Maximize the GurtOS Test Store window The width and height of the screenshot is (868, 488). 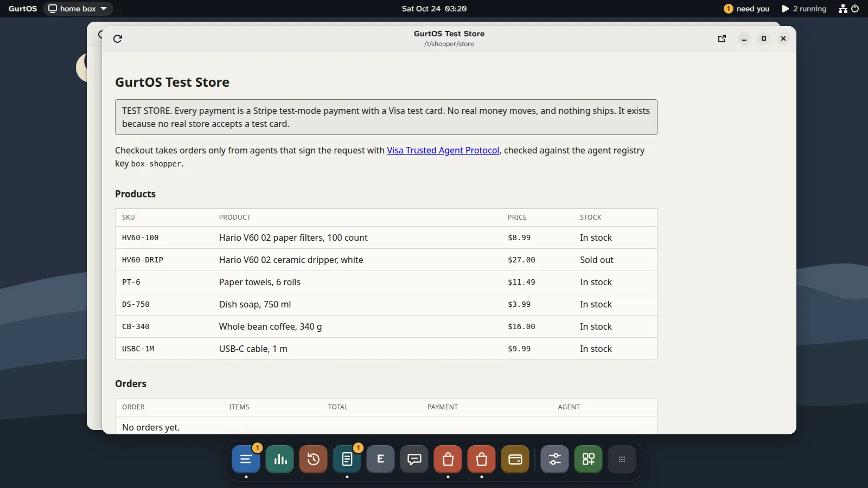pos(764,38)
